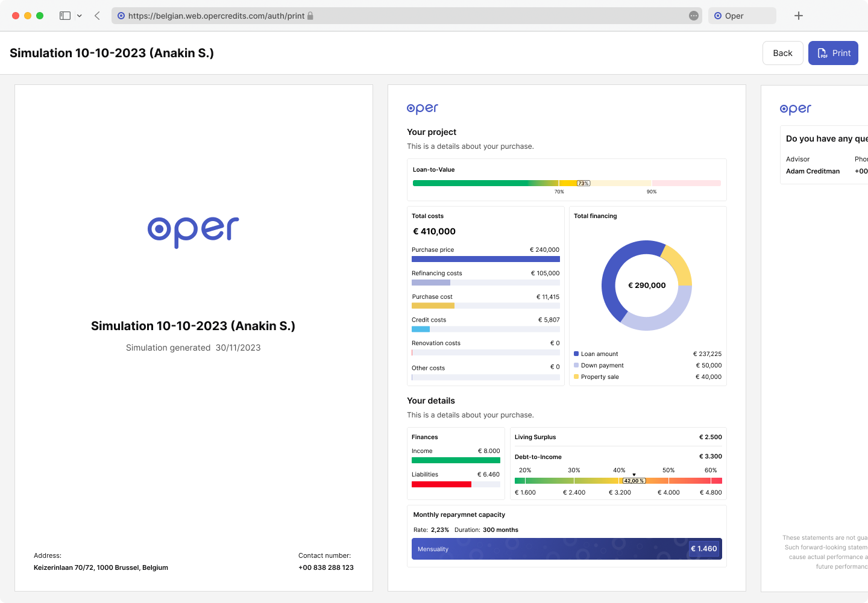Viewport: 868px width, 603px height.
Task: Expand the sidebar dropdown chevron
Action: coord(80,16)
